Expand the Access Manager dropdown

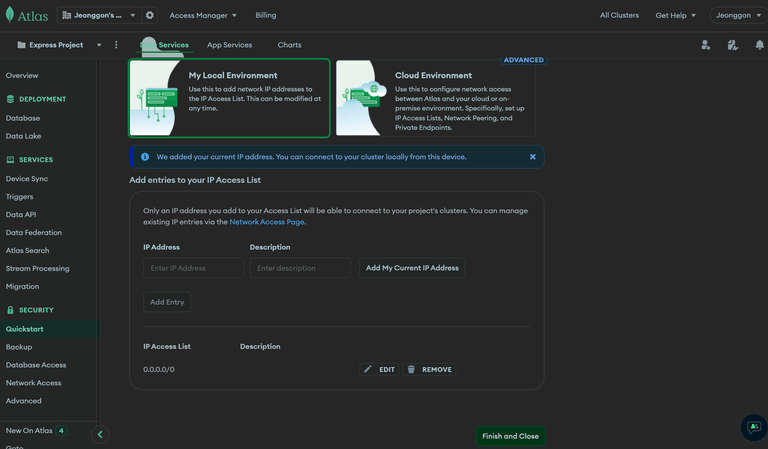(x=203, y=15)
